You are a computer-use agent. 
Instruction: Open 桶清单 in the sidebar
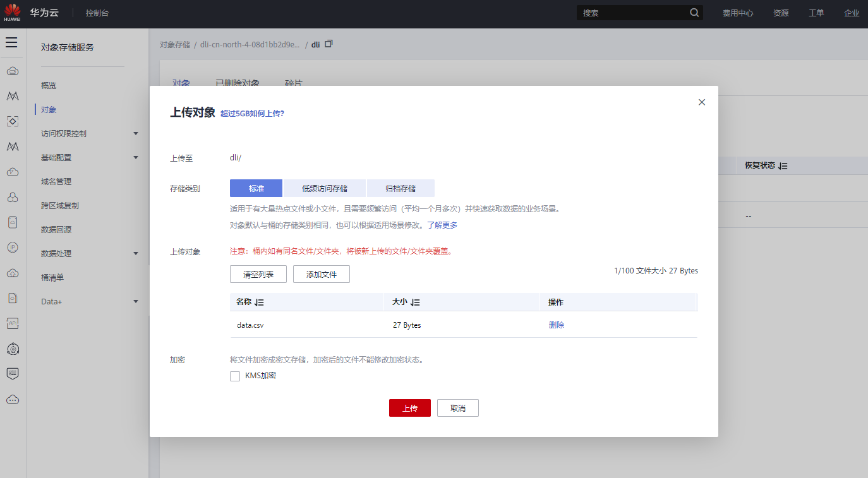coord(52,278)
